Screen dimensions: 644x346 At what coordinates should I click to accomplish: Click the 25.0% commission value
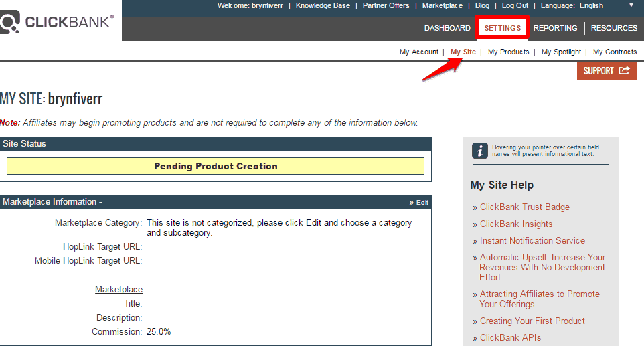click(159, 332)
